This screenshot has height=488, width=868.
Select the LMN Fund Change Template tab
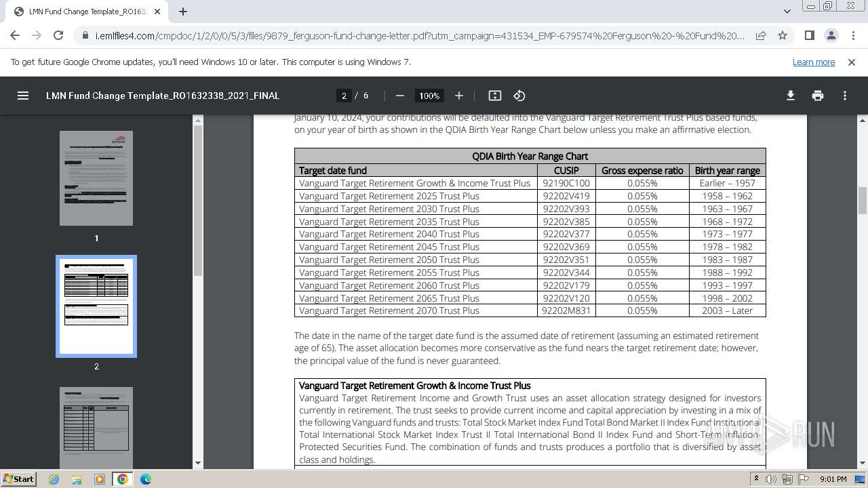click(88, 12)
